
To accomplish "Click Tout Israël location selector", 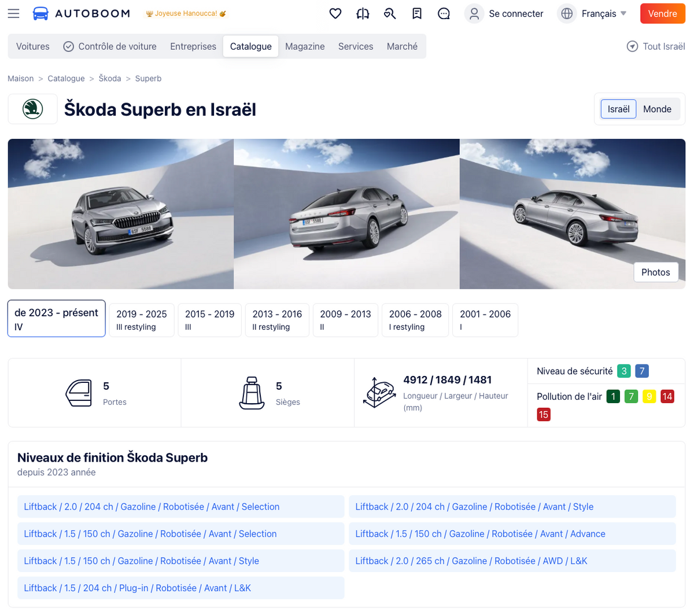I will pos(656,46).
